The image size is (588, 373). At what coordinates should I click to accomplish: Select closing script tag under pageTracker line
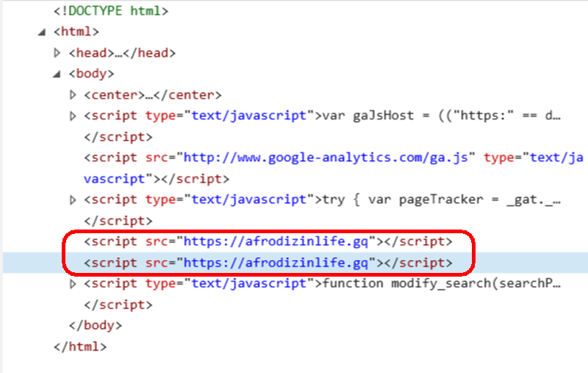tap(118, 221)
